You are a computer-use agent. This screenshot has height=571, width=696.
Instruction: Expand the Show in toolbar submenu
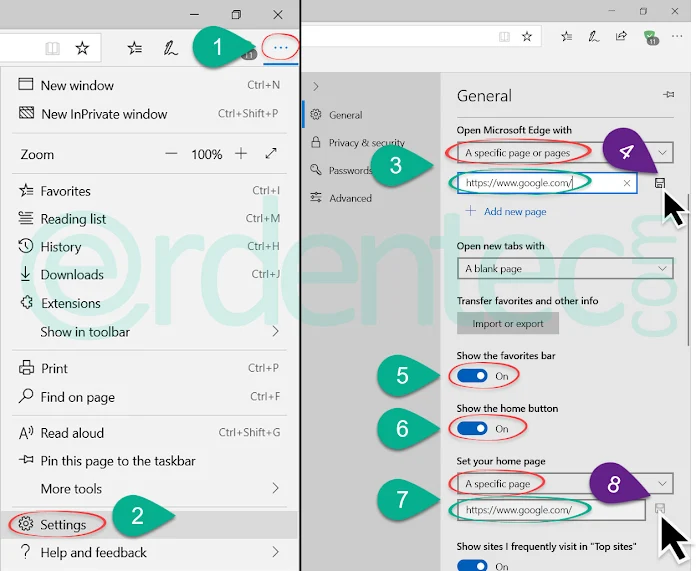(x=149, y=332)
